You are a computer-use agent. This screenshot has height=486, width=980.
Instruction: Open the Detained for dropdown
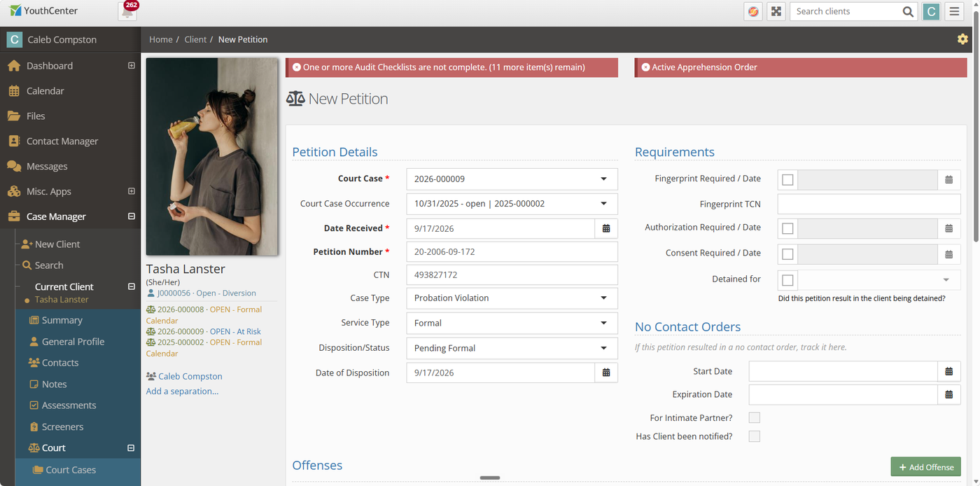[x=879, y=280]
